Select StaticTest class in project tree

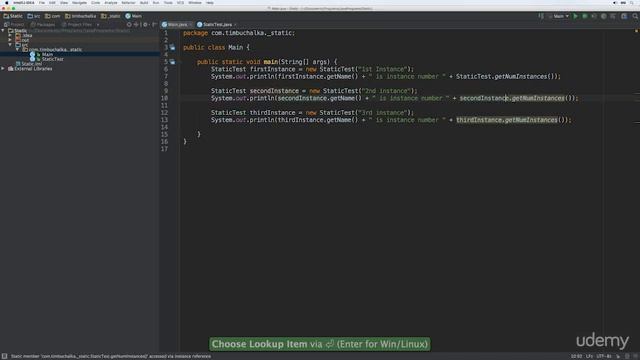[53, 59]
